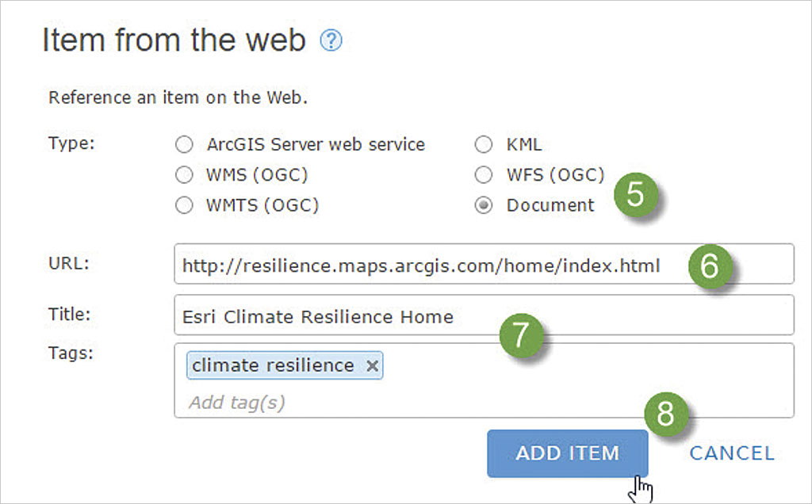Select the Document radio button
This screenshot has width=812, height=504.
(483, 205)
